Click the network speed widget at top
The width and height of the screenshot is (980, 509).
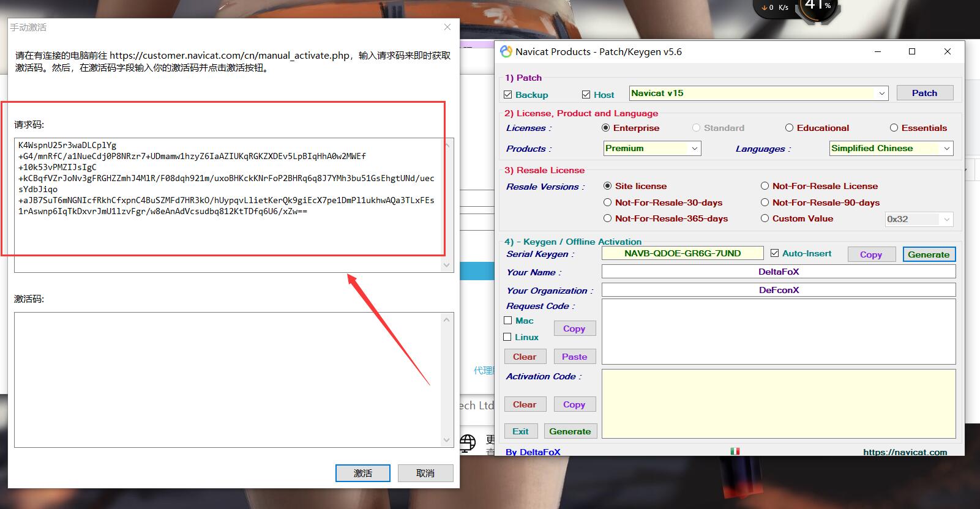[776, 7]
